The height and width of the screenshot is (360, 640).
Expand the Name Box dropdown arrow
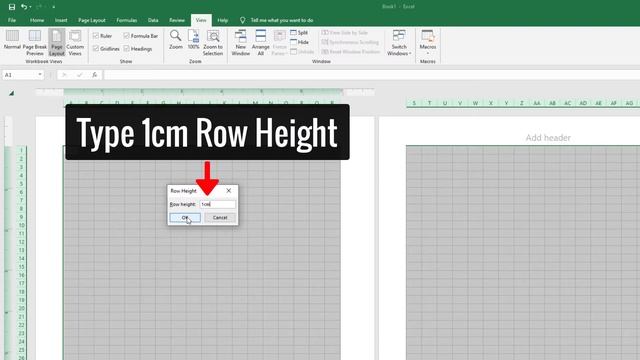click(40, 75)
